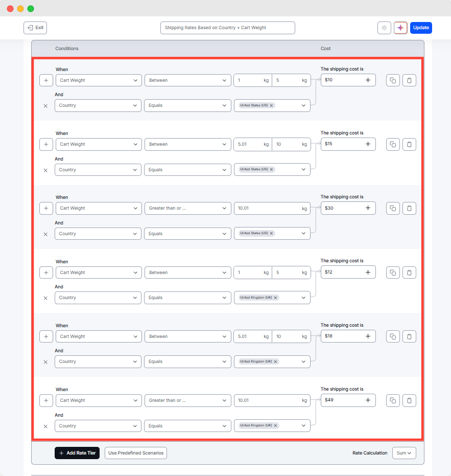The width and height of the screenshot is (451, 476).
Task: Duplicate the $10 rate tier
Action: click(393, 80)
